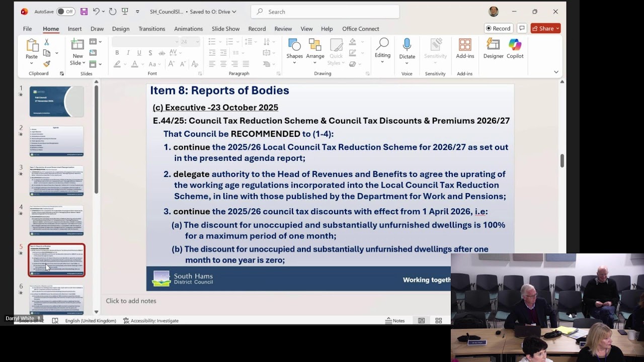This screenshot has width=644, height=362.
Task: Launch Copilot from the ribbon
Action: [x=515, y=49]
